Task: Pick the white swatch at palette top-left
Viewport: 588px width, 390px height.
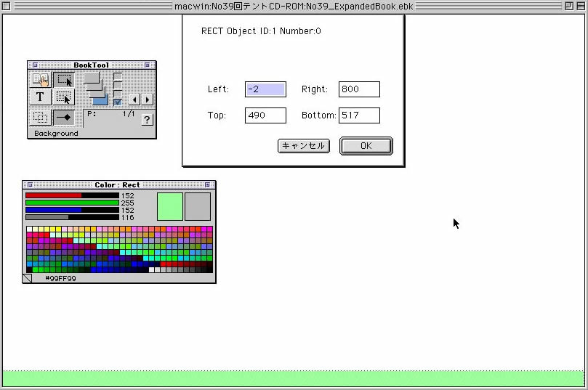Action: tap(29, 229)
